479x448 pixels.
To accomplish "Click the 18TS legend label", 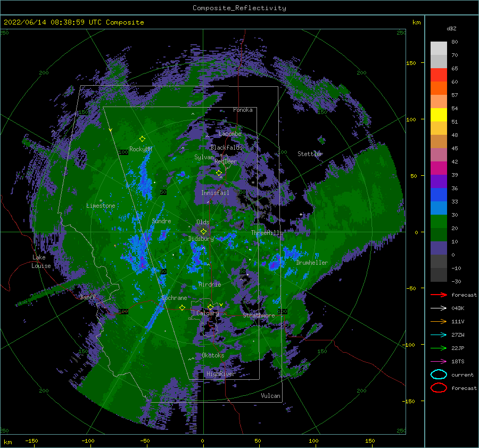I will pos(458,362).
